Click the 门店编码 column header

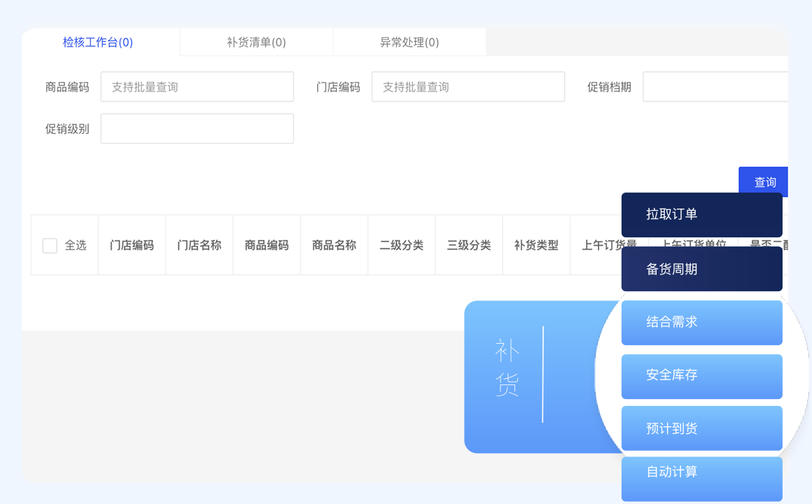132,246
